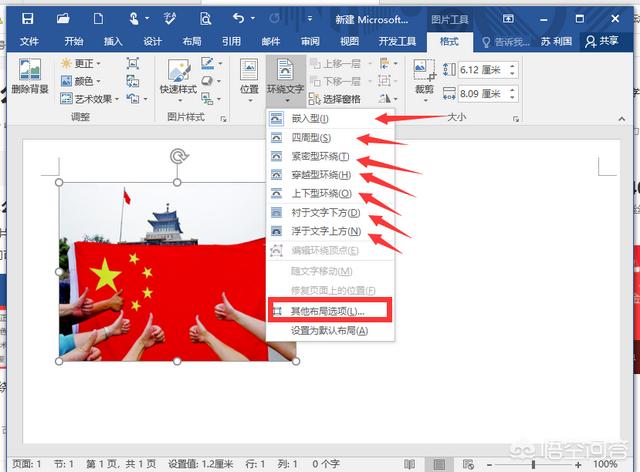Create a new blank document
The width and height of the screenshot is (640, 472).
tap(98, 18)
